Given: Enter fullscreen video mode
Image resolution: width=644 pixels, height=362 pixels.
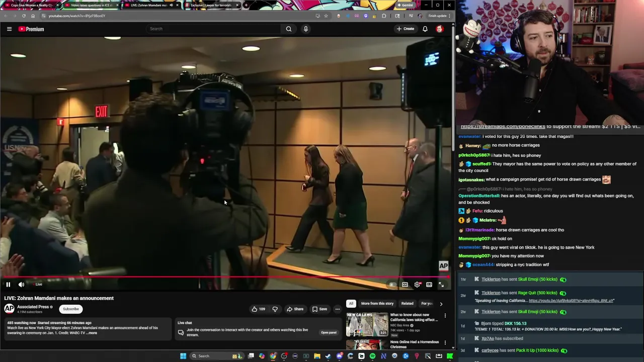Looking at the screenshot, I should coord(441,285).
